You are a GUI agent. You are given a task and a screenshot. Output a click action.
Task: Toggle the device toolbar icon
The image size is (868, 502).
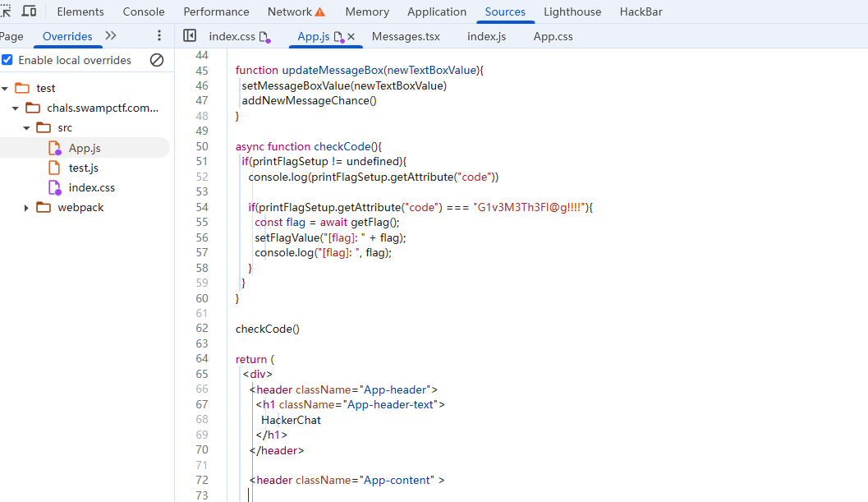pos(29,12)
